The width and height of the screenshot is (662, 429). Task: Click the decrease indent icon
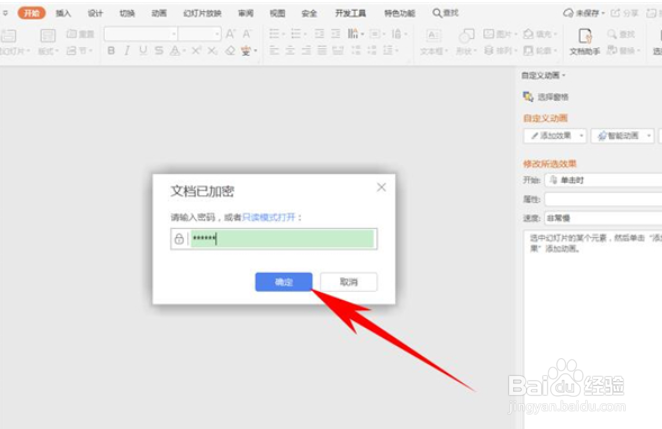[x=320, y=33]
